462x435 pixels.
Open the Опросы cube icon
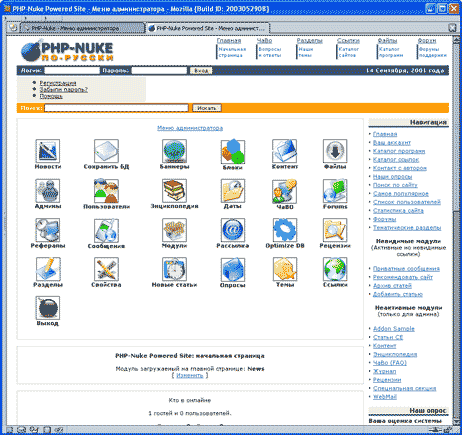click(233, 269)
